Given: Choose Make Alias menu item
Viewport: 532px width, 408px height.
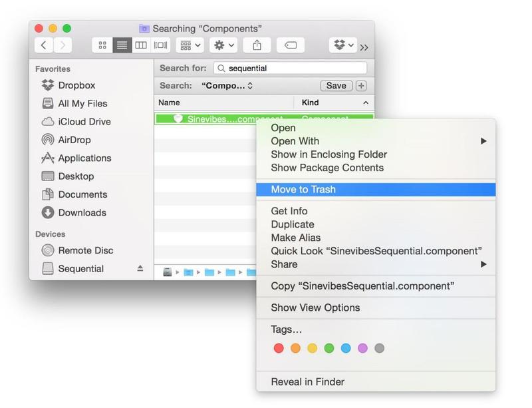Looking at the screenshot, I should click(376, 238).
